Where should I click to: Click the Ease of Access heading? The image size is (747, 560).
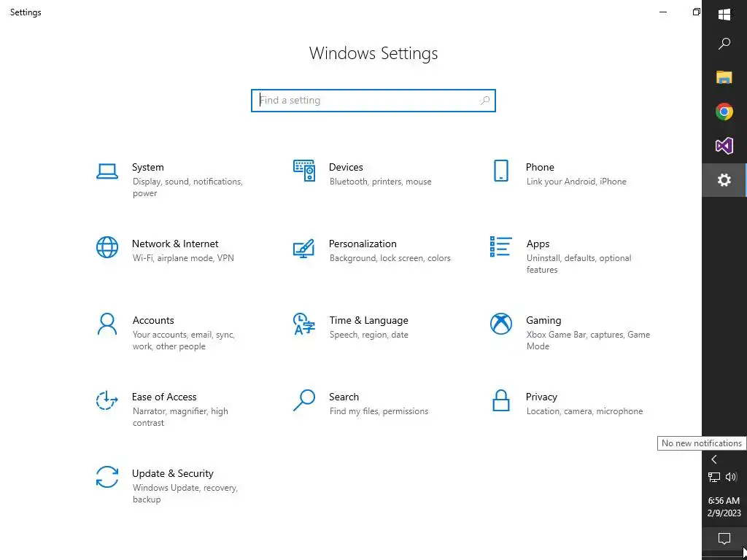pos(164,397)
